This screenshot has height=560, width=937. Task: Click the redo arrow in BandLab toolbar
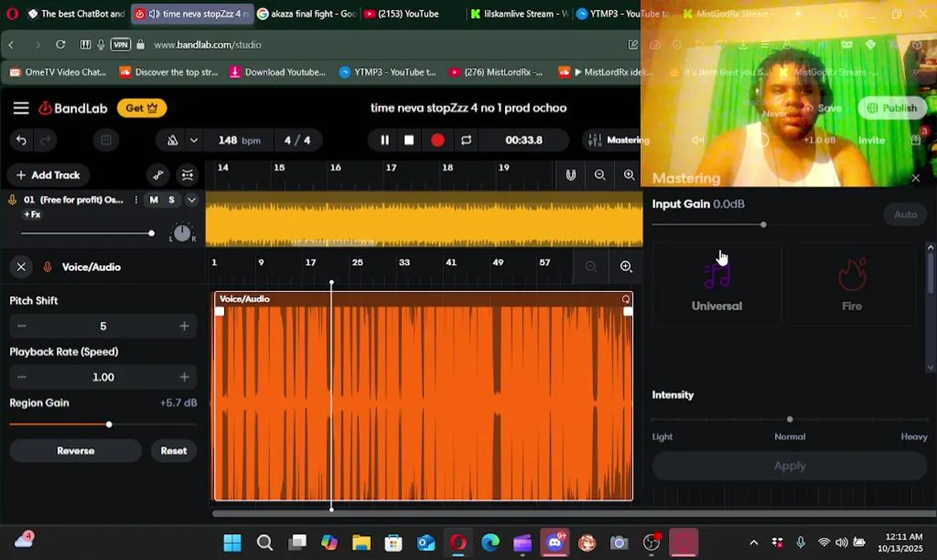click(45, 140)
